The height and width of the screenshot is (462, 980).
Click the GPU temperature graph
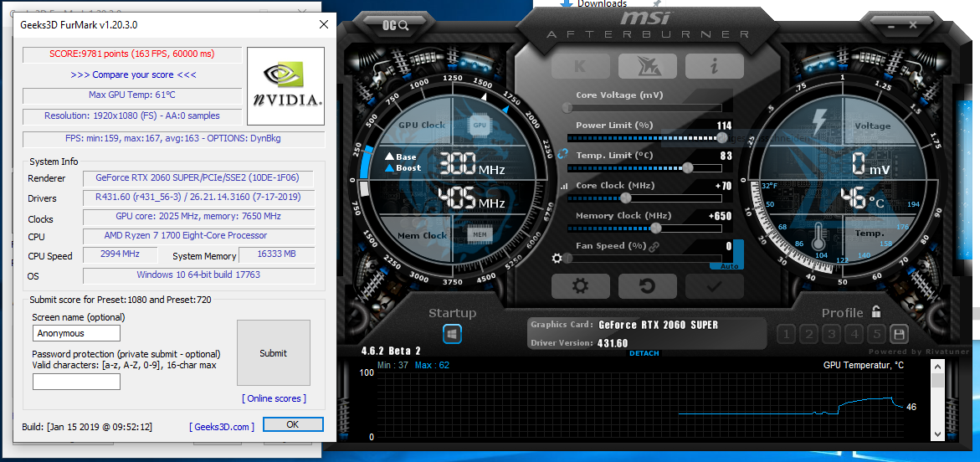640,404
